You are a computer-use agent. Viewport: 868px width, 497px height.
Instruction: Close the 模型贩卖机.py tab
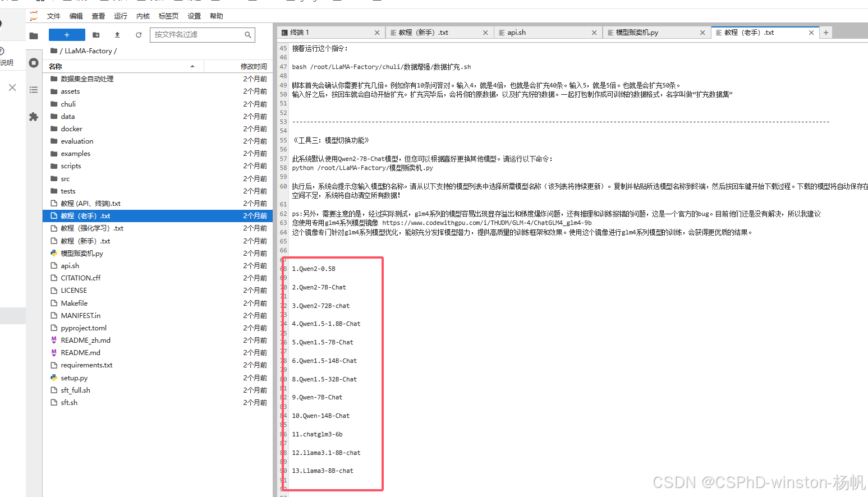pyautogui.click(x=702, y=33)
